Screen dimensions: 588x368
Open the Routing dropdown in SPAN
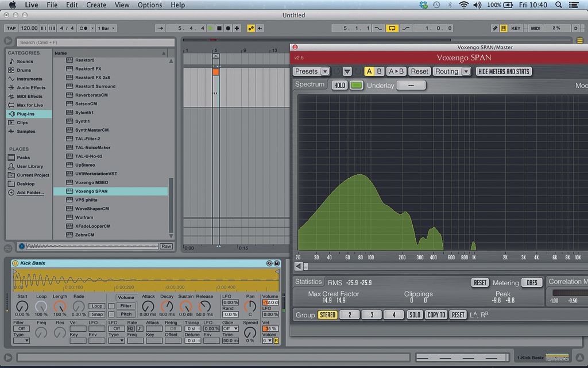[x=452, y=71]
